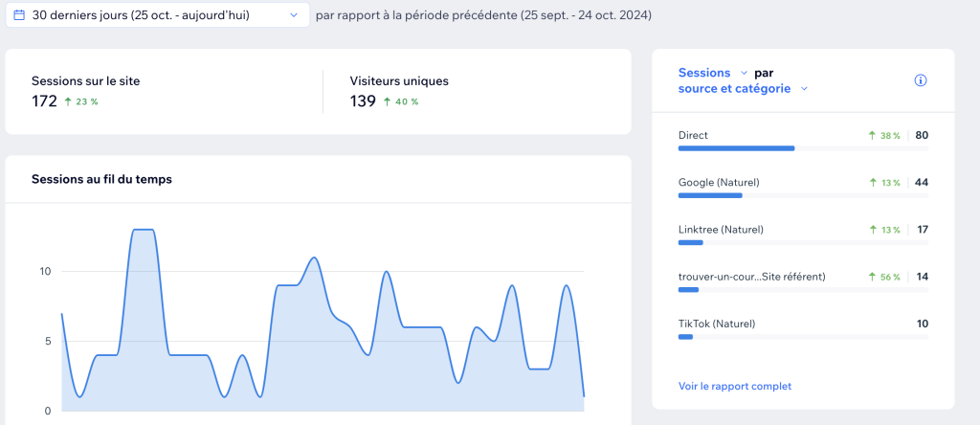Click the up arrow in the Linktree (Naturel) row
This screenshot has height=425, width=980.
coord(873,230)
